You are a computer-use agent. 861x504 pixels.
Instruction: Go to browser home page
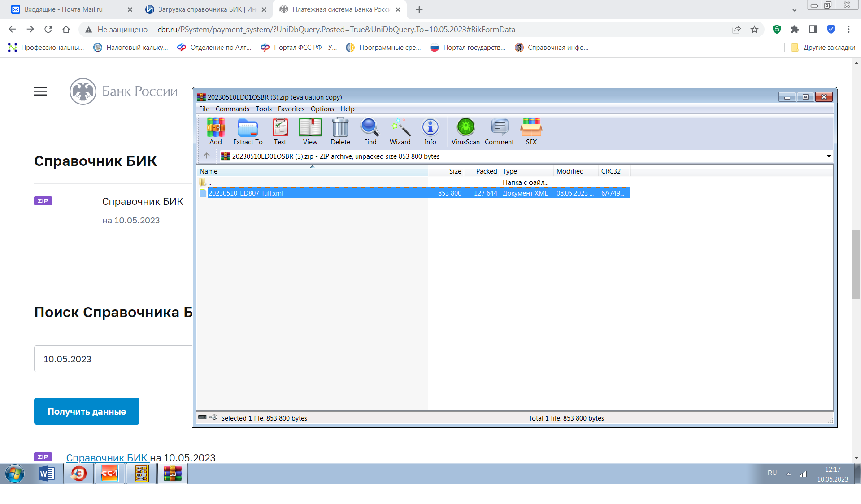tap(66, 29)
